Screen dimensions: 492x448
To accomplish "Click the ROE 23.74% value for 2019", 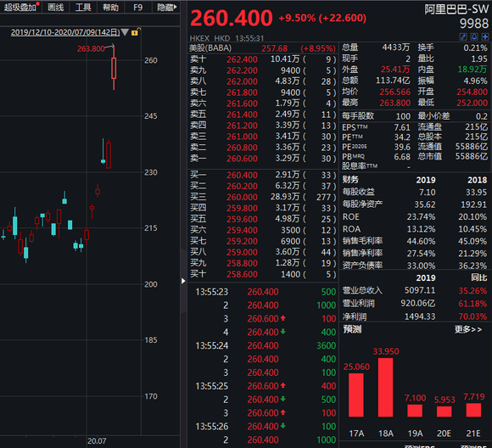I will click(421, 217).
